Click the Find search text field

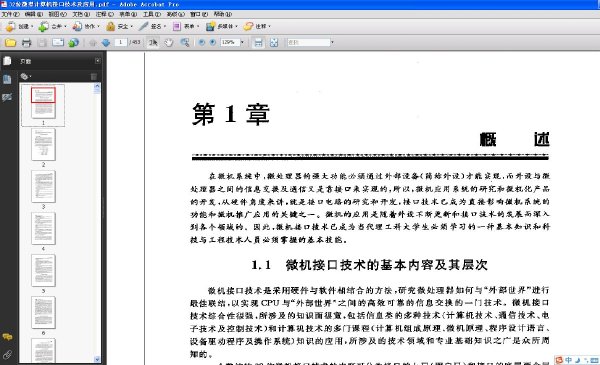(x=309, y=42)
